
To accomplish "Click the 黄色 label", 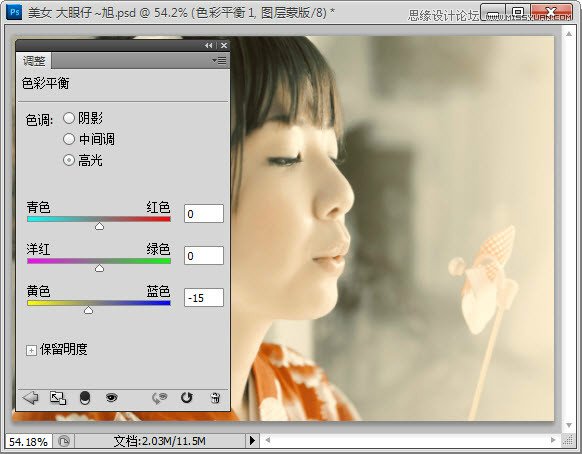I will 39,291.
